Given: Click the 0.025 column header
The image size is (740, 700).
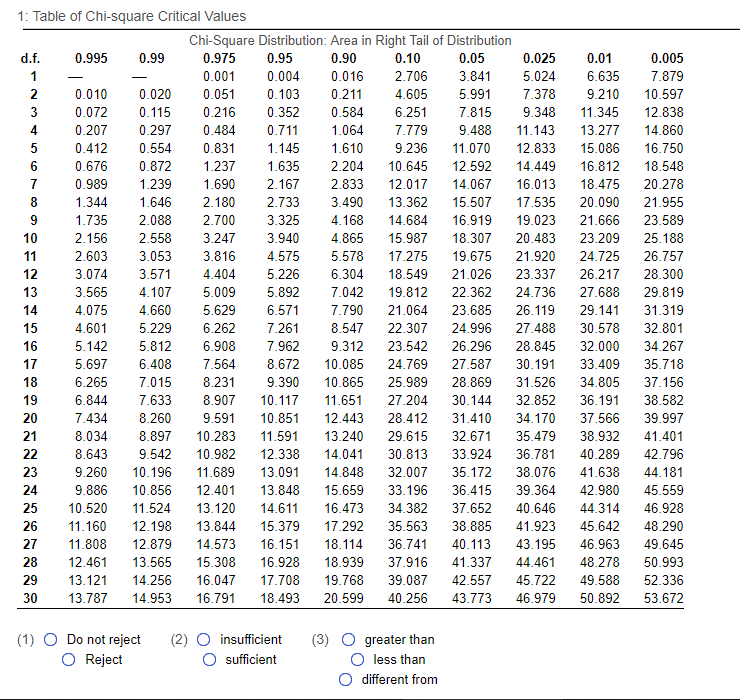Looking at the screenshot, I should [539, 59].
